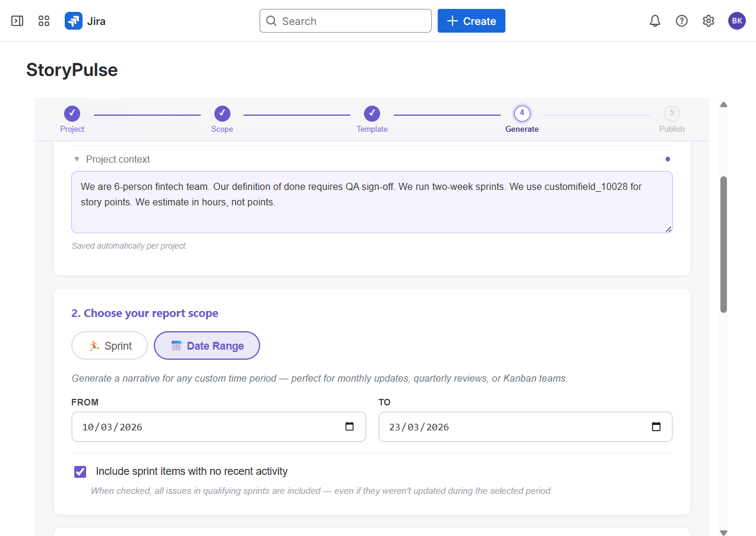Click the Jira logo
756x536 pixels.
(85, 21)
